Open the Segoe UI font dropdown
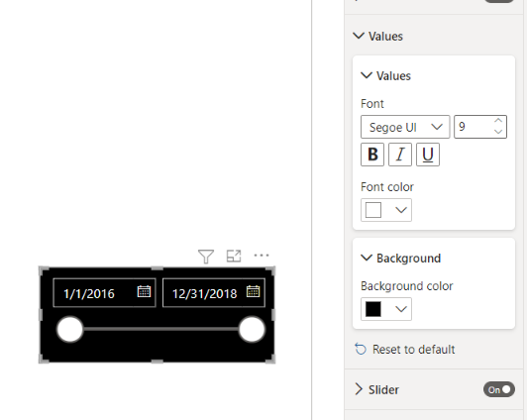Screen dimensions: 527x420 pos(405,127)
